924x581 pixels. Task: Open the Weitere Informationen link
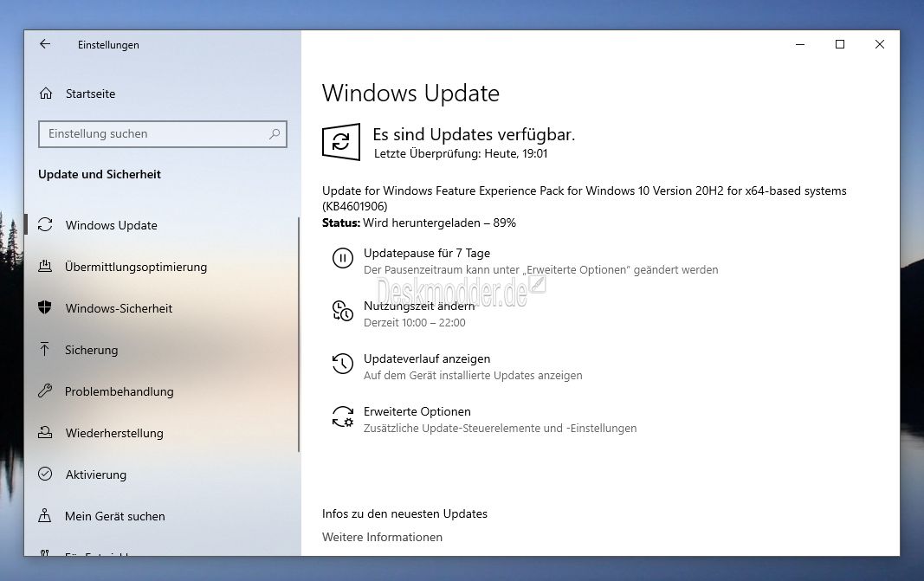(x=382, y=537)
